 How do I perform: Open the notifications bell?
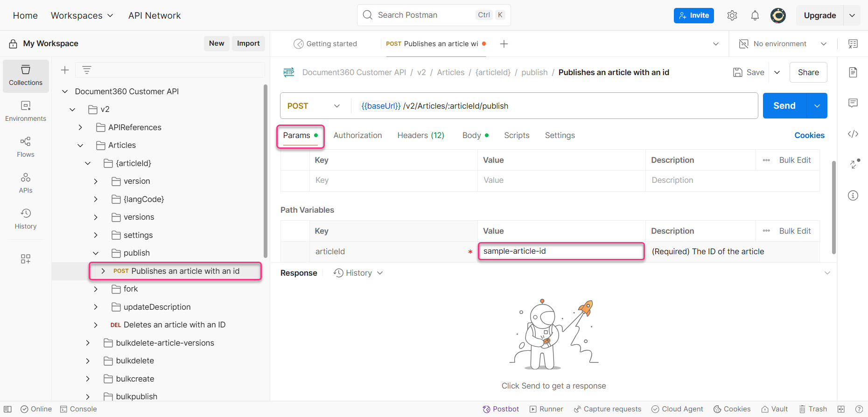(x=755, y=15)
